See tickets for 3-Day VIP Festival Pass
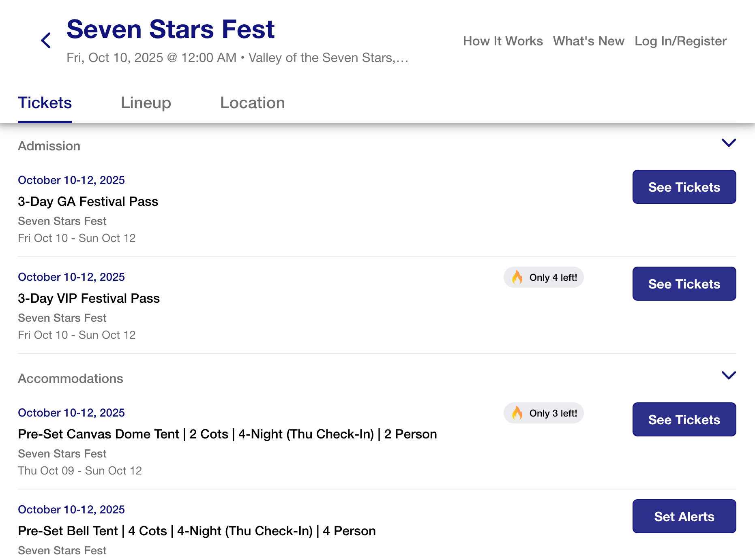Screen dimensions: 755x560 (x=684, y=284)
